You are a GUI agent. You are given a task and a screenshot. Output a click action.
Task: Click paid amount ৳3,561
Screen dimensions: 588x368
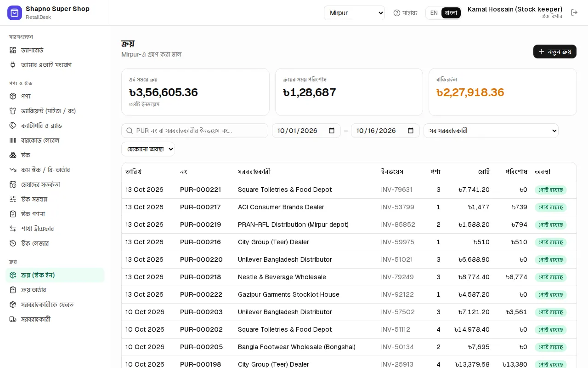[516, 312]
